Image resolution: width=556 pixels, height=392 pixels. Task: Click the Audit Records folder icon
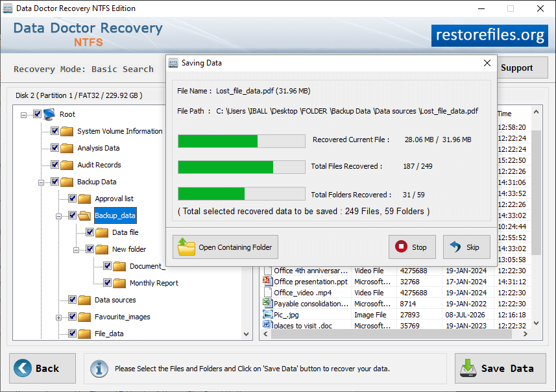(x=67, y=165)
